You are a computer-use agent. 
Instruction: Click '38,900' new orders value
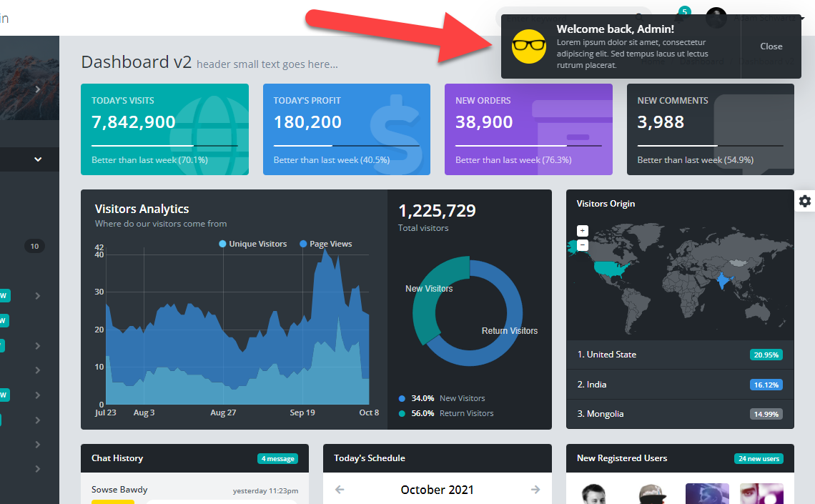point(484,122)
